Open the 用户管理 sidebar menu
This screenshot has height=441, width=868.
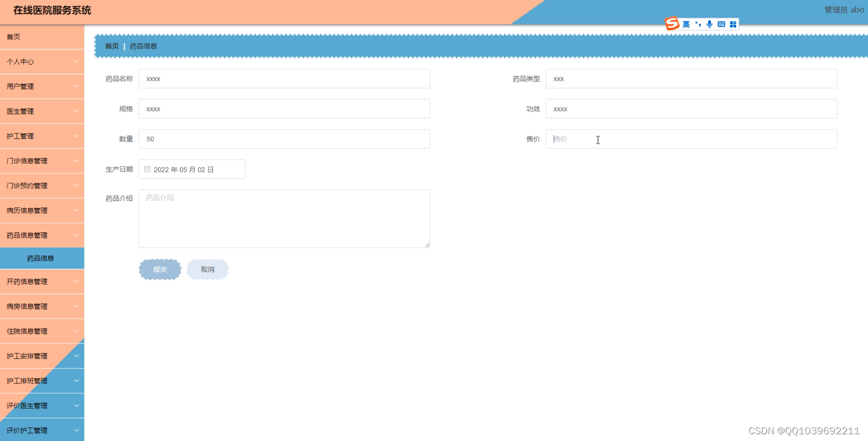coord(42,86)
